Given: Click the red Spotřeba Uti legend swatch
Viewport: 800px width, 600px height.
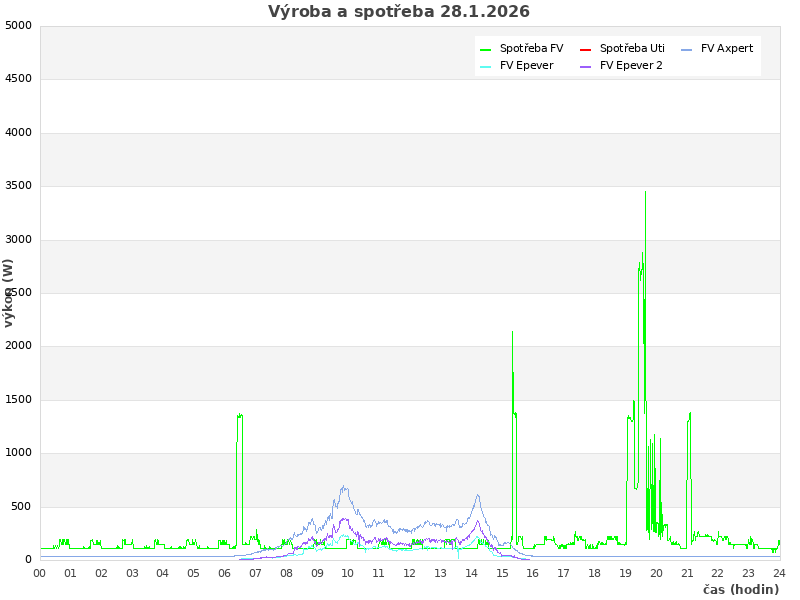Looking at the screenshot, I should click(x=586, y=49).
